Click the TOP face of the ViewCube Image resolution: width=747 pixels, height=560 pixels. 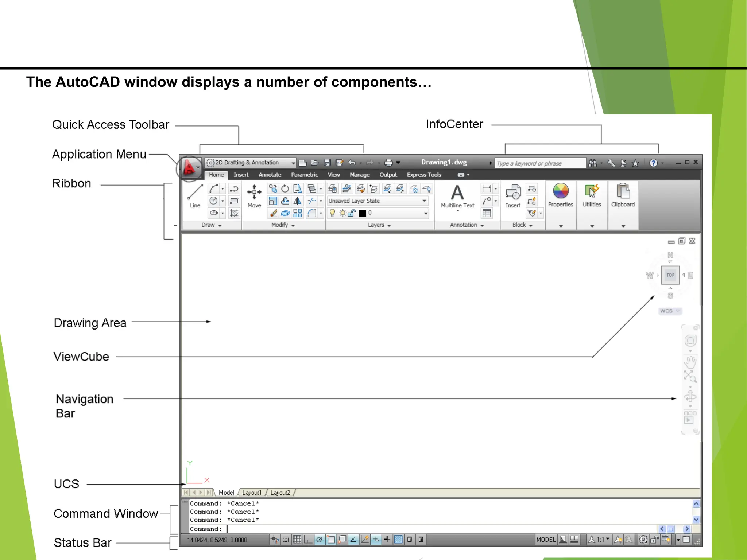coord(670,275)
